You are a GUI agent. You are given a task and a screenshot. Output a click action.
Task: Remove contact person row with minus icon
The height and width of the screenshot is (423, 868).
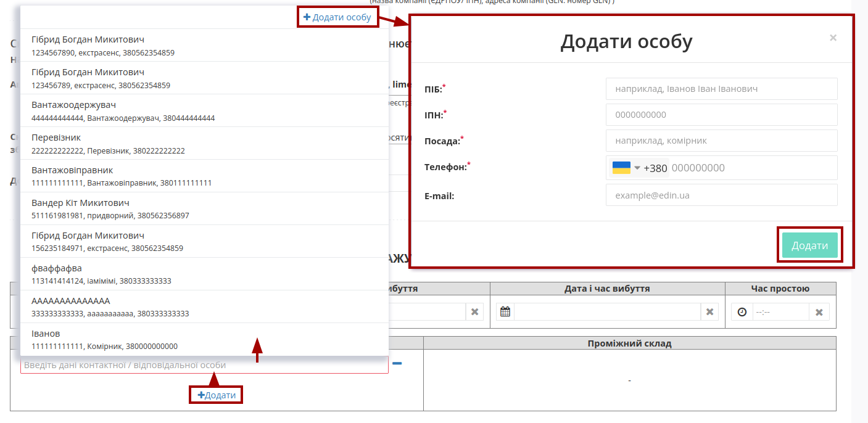coord(397,364)
